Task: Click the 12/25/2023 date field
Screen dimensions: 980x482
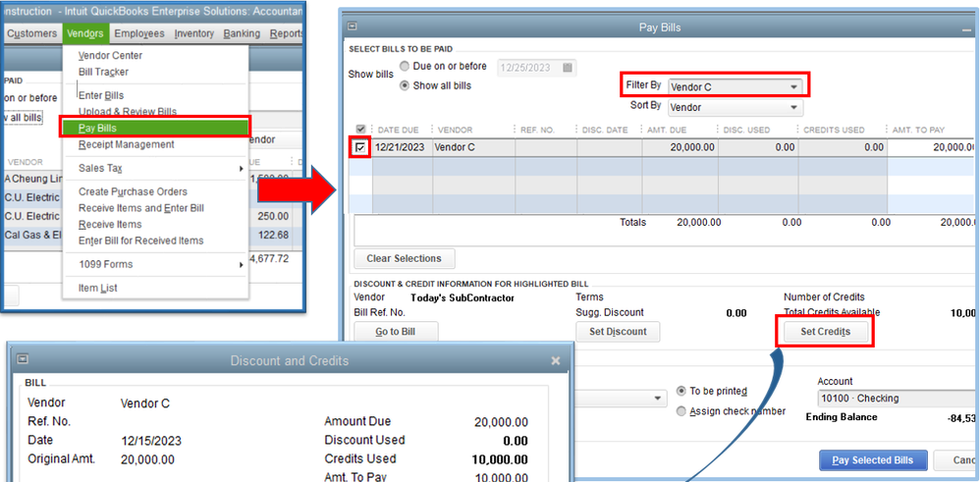Action: (x=528, y=68)
